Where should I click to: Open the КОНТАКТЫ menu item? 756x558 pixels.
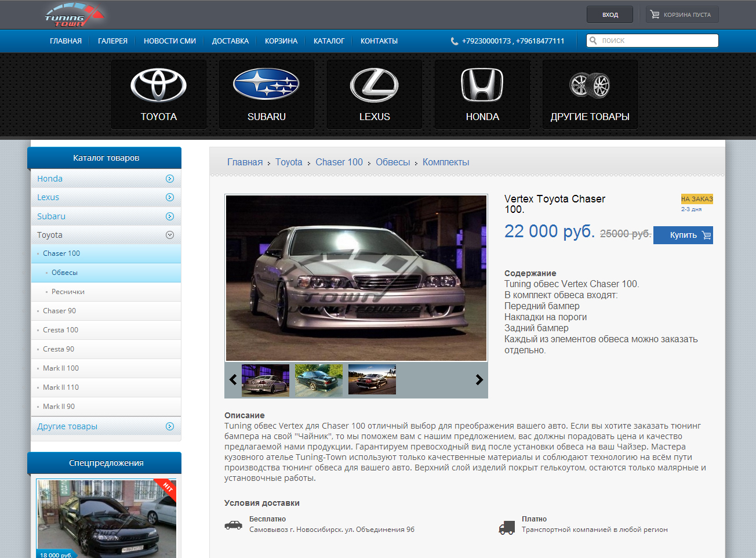pyautogui.click(x=379, y=41)
